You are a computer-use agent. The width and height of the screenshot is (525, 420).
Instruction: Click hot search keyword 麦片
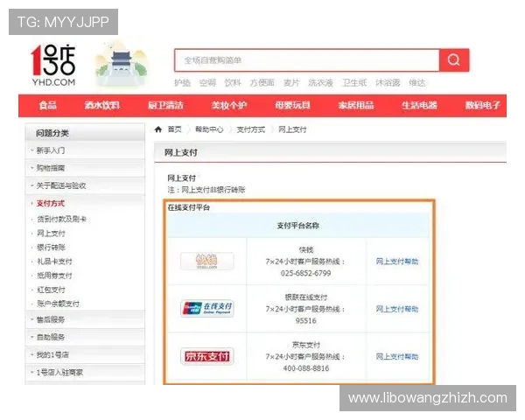tap(291, 83)
